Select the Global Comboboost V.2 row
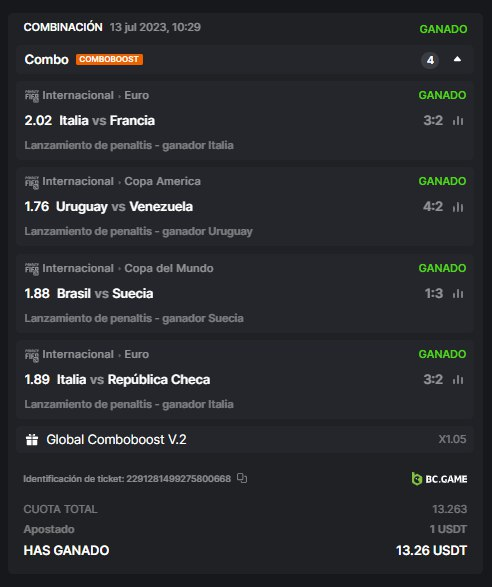The height and width of the screenshot is (587, 492). (x=245, y=440)
